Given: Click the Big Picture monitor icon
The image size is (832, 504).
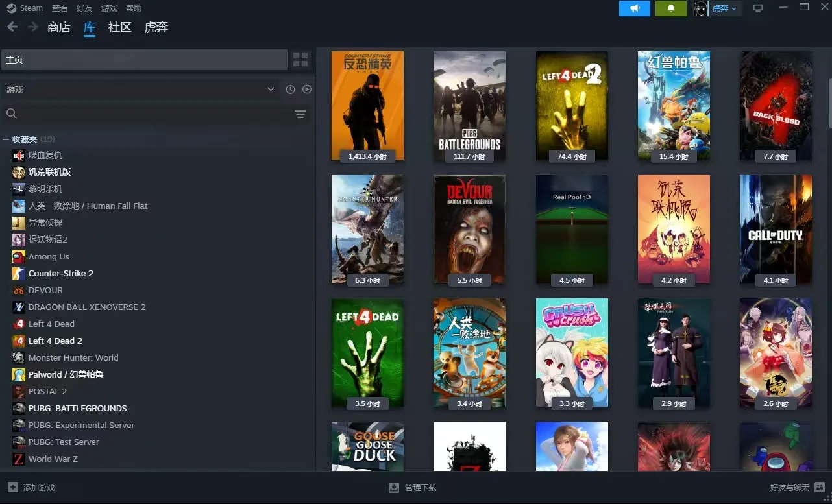Looking at the screenshot, I should [x=757, y=8].
